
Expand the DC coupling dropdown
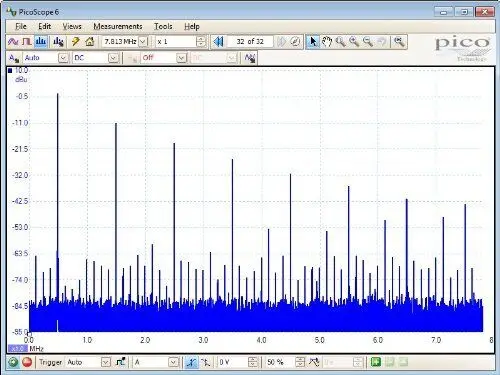pos(114,58)
